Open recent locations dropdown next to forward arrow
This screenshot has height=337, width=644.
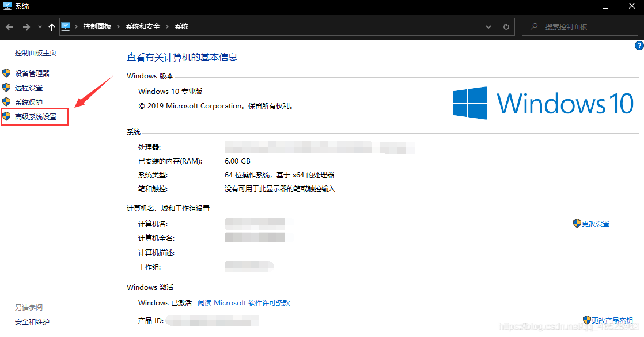40,26
